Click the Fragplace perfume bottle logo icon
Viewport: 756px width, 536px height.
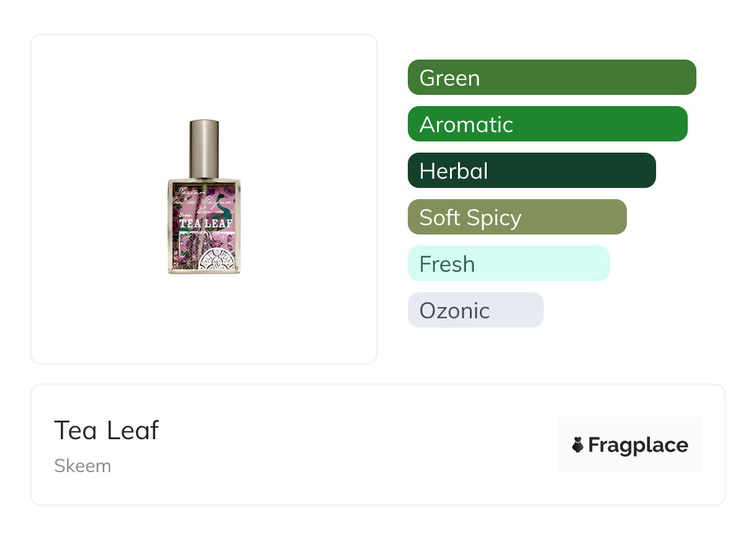click(578, 445)
